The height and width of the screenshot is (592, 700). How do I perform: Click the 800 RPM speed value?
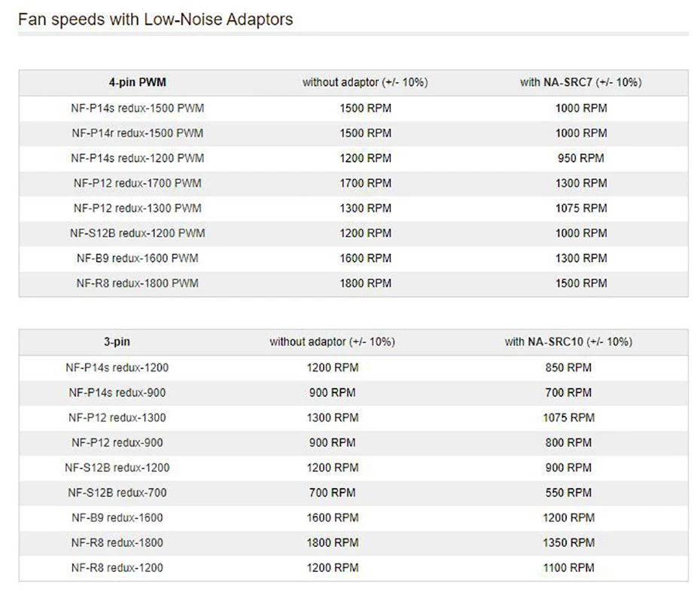click(x=568, y=443)
